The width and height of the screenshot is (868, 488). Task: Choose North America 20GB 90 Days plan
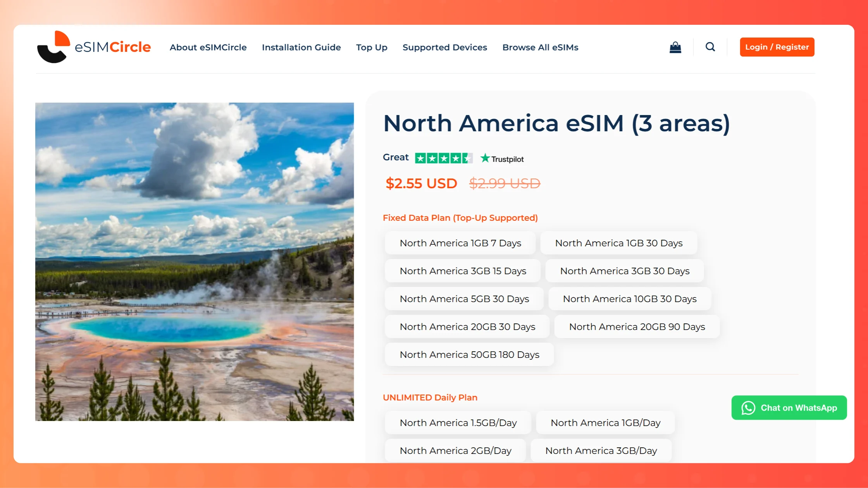(637, 327)
